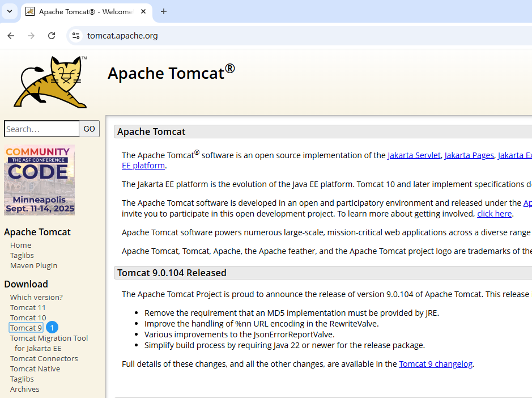Follow the 'click here' involvement link
532x398 pixels.
click(x=495, y=214)
